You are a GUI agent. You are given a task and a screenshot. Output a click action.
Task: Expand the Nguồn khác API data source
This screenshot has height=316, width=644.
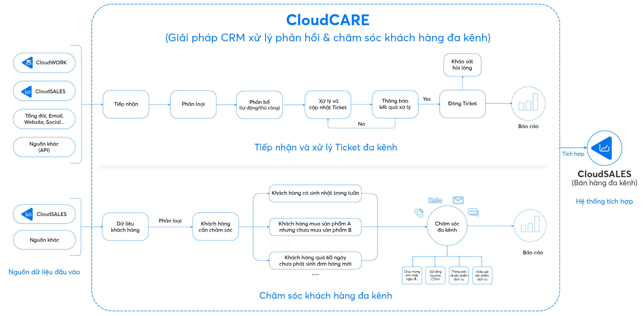[41, 144]
